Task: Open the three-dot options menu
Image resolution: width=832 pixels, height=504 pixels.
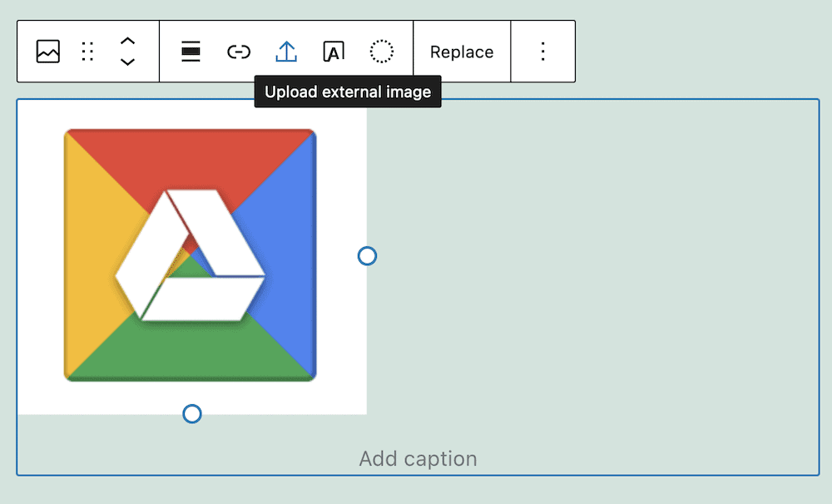Action: [x=542, y=52]
